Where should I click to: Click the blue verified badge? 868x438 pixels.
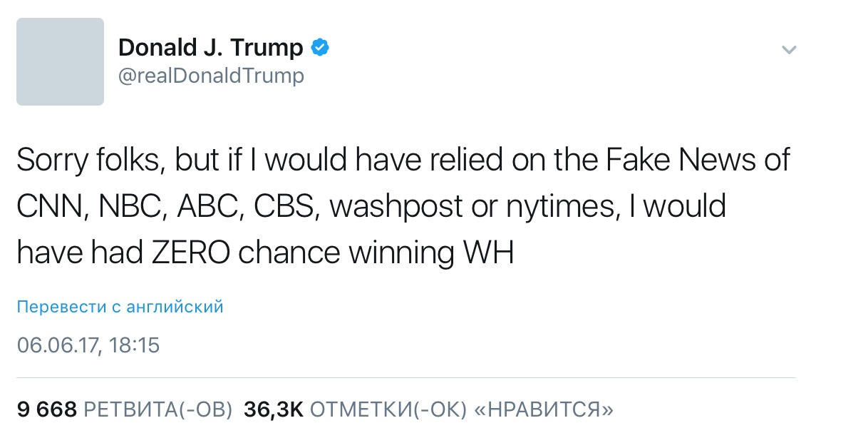320,48
